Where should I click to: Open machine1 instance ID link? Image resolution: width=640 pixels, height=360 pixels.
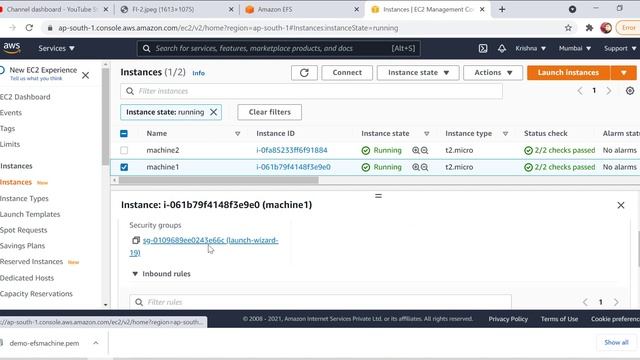point(293,167)
